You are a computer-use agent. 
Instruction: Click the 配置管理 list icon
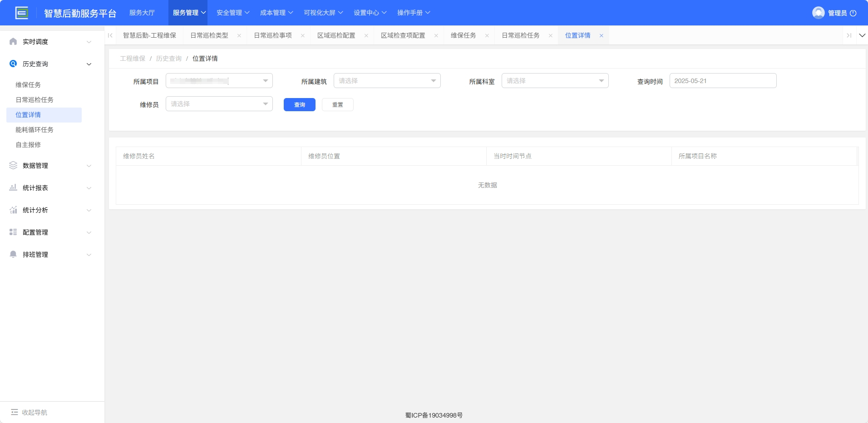coord(13,232)
